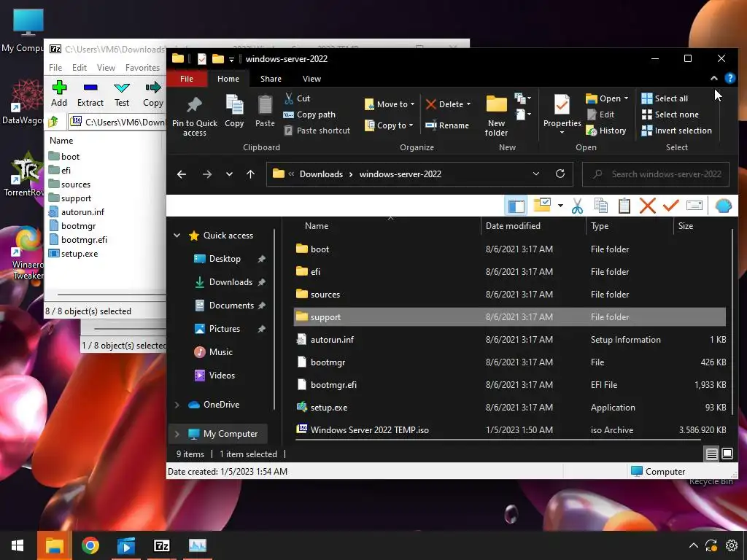Click Search windows-server-2022 field
This screenshot has width=747, height=560.
coord(656,174)
